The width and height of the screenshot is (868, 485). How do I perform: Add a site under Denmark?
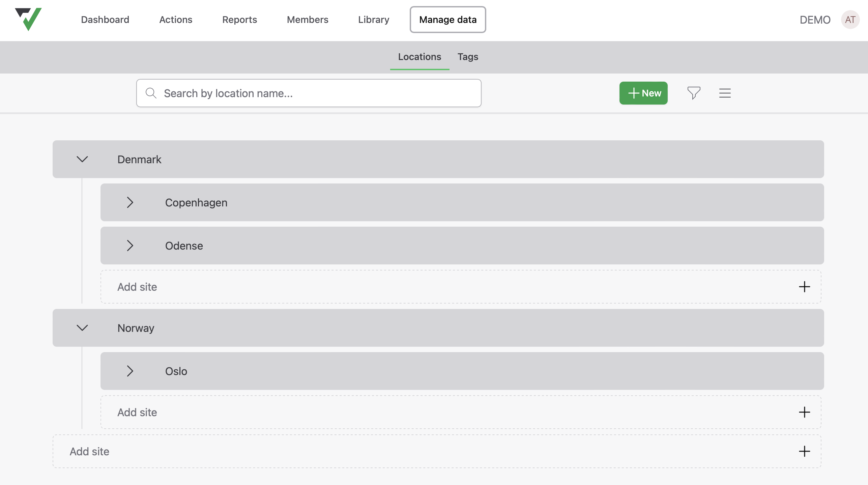click(461, 287)
